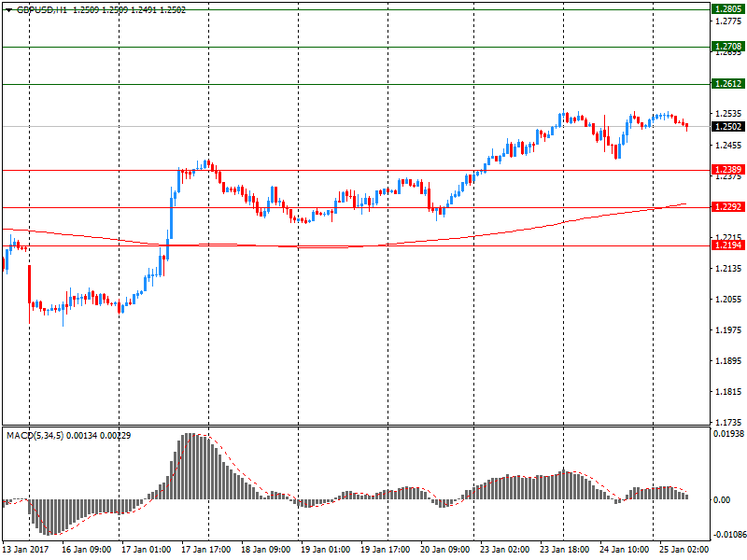747x560 pixels.
Task: Click the 1.1975 price scale value
Action: pos(728,330)
